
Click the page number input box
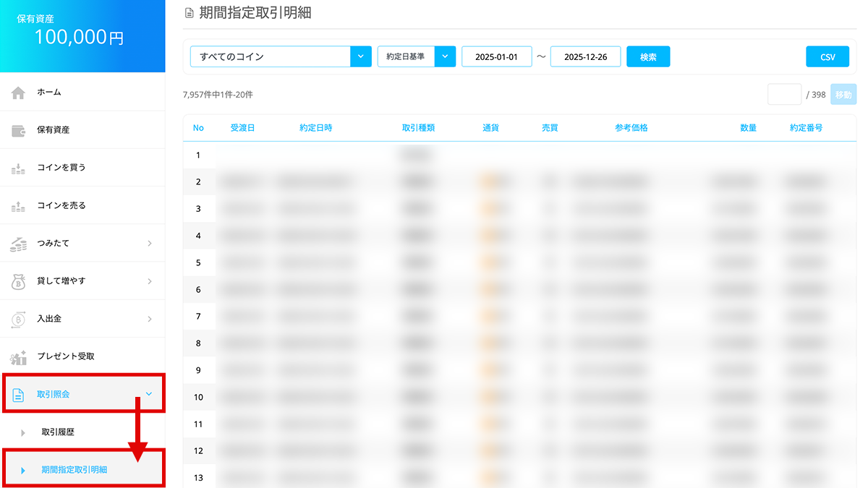coord(784,95)
